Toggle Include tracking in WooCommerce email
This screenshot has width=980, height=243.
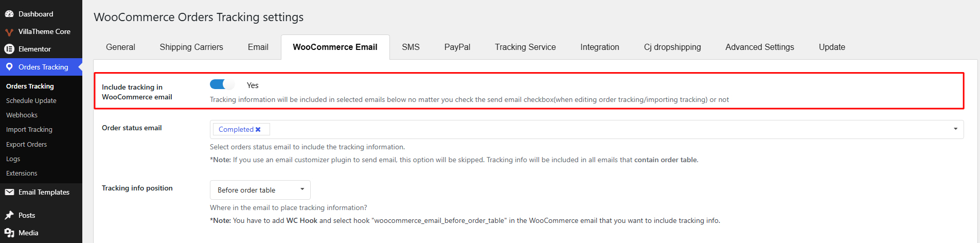coord(222,84)
